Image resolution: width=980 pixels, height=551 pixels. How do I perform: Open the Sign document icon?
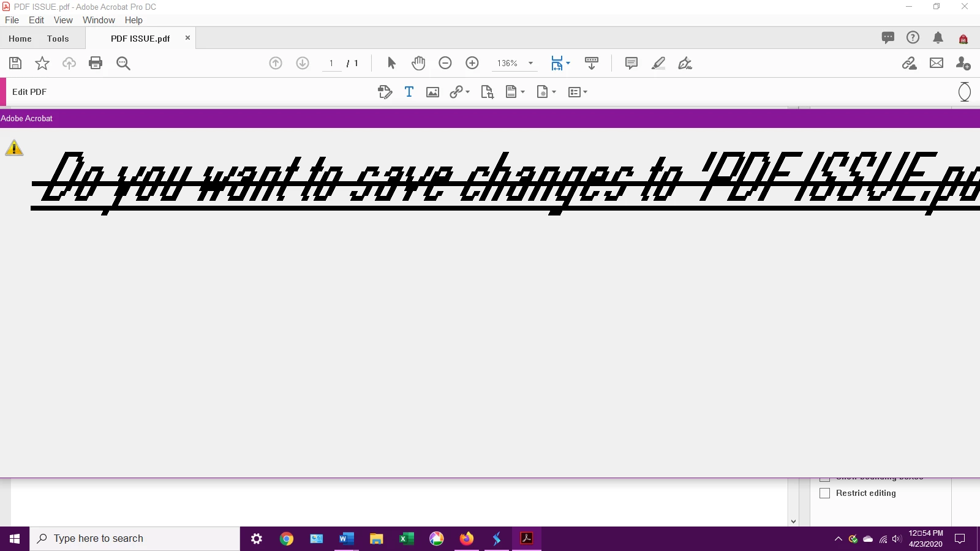(685, 63)
